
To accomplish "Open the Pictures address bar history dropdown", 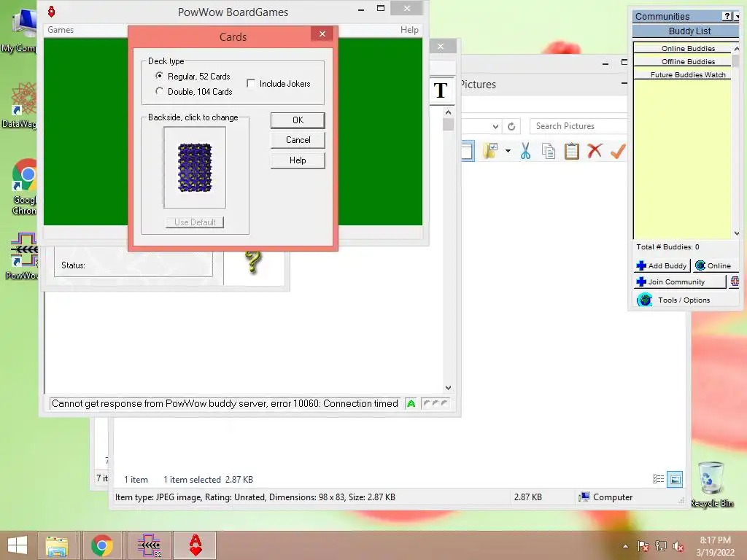I will (495, 126).
